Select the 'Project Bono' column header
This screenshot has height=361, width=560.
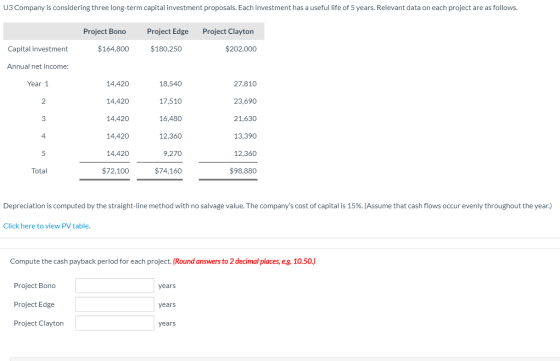(105, 31)
